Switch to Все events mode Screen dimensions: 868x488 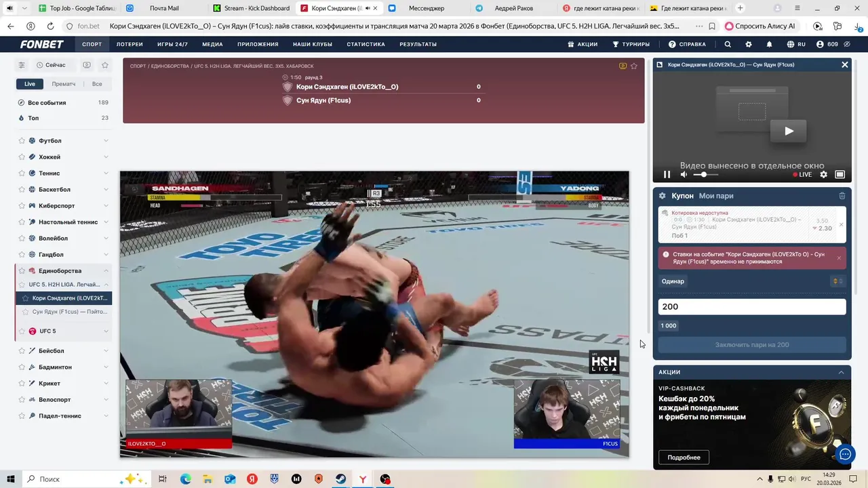click(97, 84)
